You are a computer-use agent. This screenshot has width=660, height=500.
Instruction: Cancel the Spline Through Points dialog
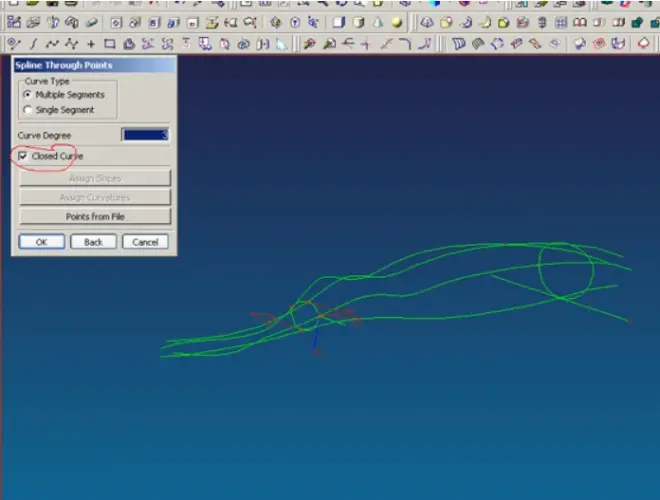tap(145, 242)
